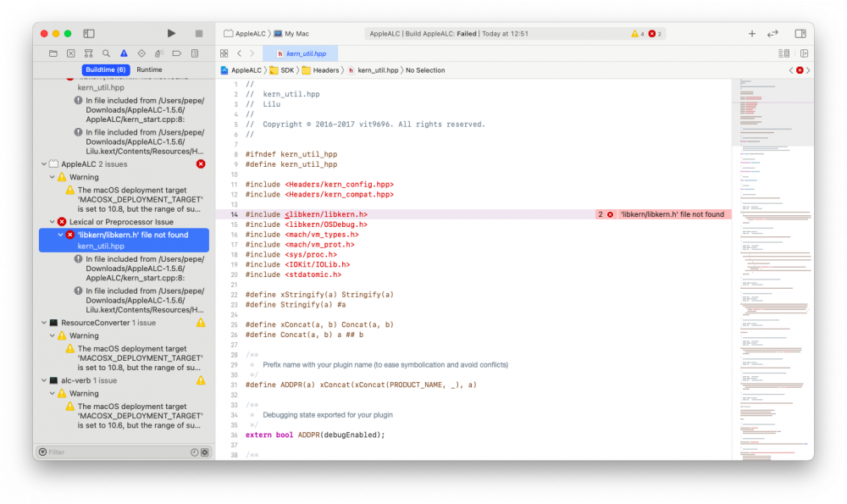The image size is (847, 504).
Task: Open the Project navigator folder icon
Action: (x=53, y=53)
